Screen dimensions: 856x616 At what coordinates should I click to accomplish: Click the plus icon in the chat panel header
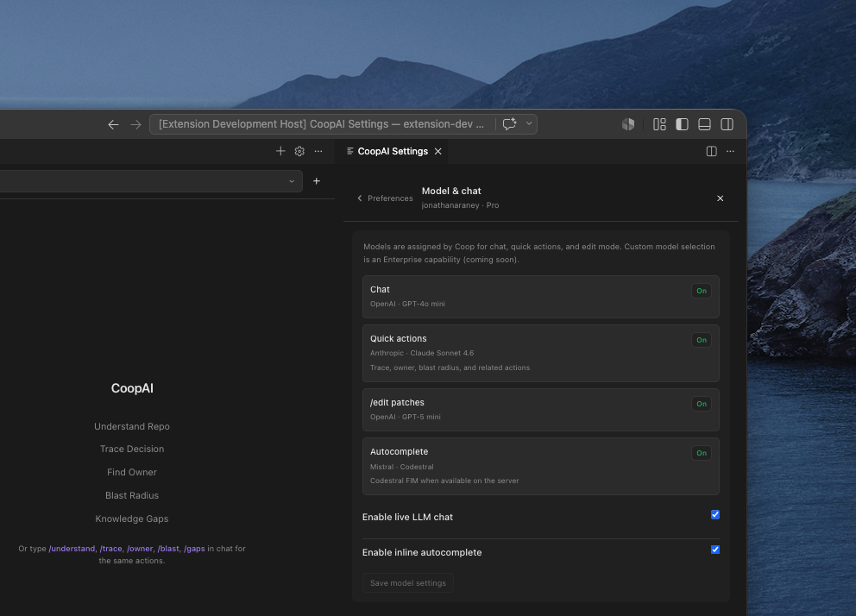pos(280,151)
